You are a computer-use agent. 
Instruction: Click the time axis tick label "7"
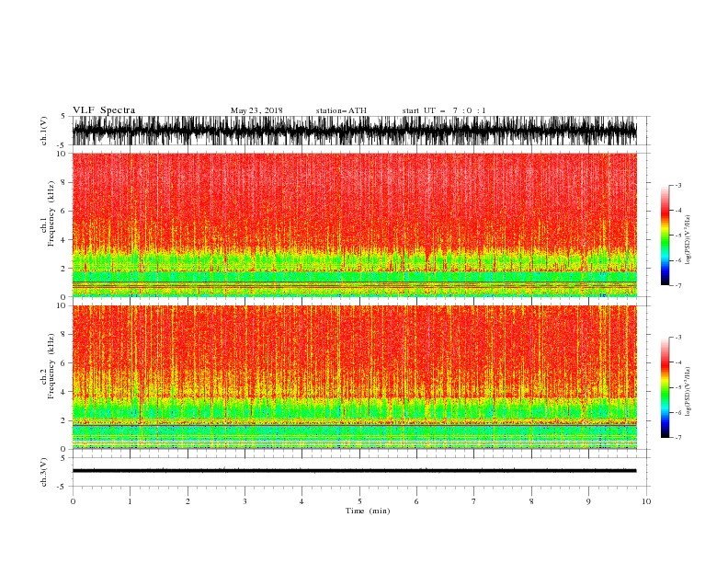[474, 501]
